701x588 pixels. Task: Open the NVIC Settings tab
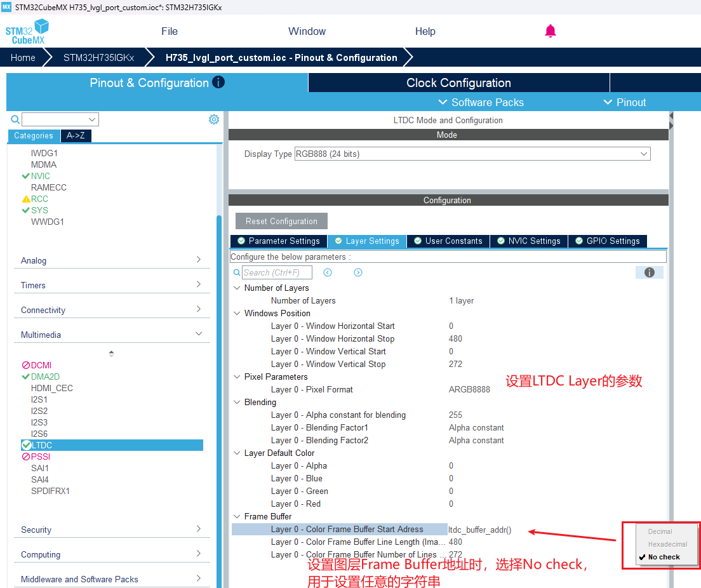tap(529, 241)
